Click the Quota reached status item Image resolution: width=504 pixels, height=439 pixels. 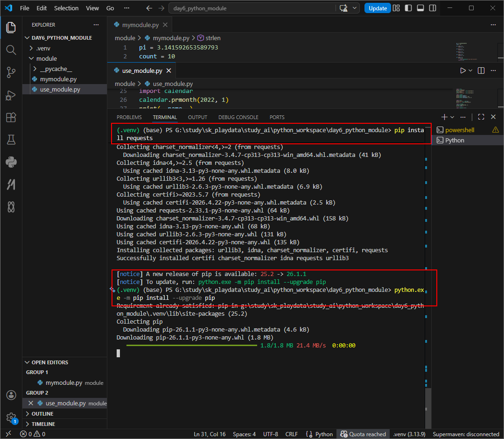[363, 434]
